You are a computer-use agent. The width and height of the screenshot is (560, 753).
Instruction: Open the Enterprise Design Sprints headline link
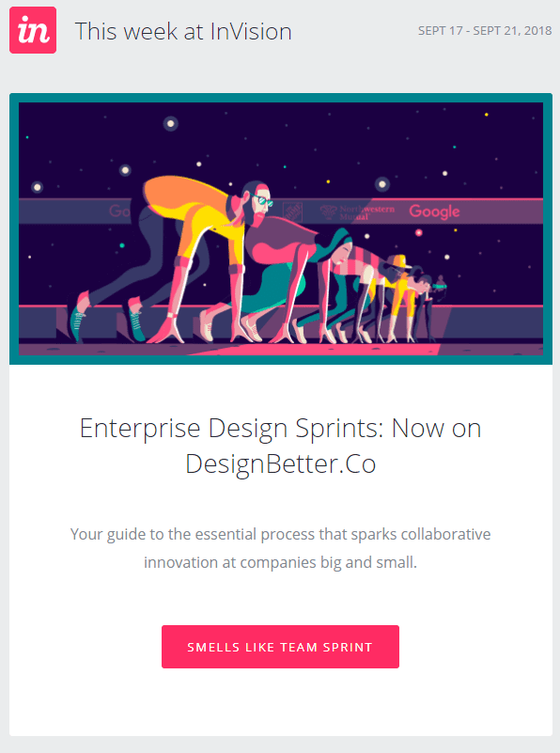[x=280, y=446]
